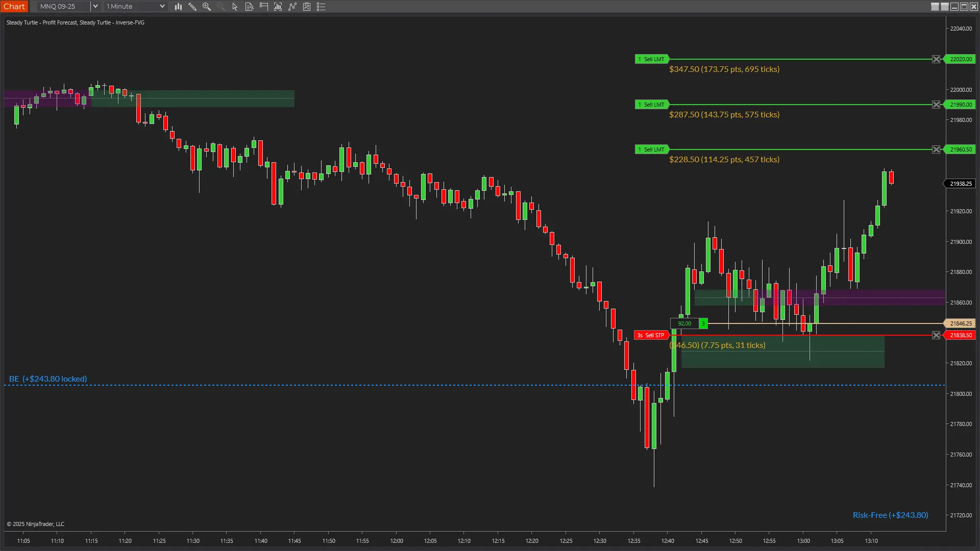Viewport: 980px width, 551px height.
Task: Open the Strategies icon
Action: 307,7
